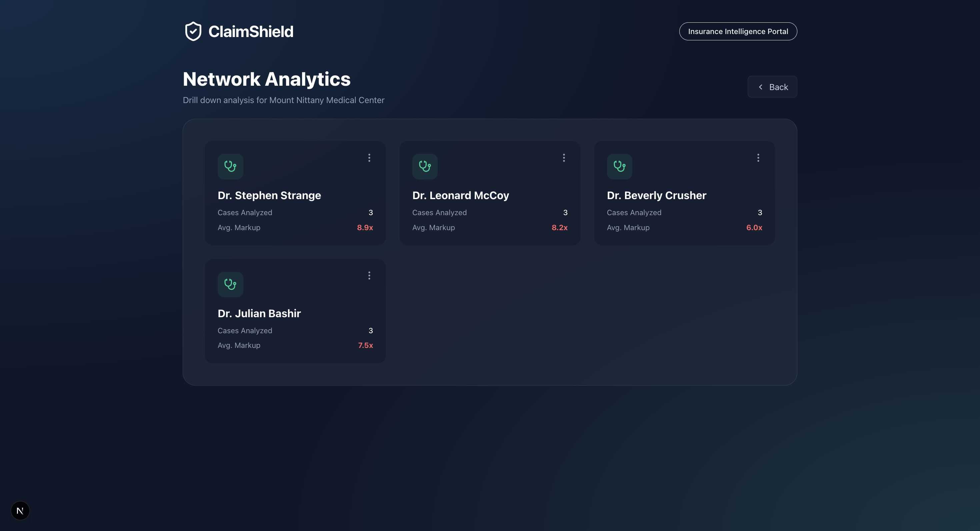Click the ClaimShield shield logo icon
Image resolution: width=980 pixels, height=531 pixels.
193,31
